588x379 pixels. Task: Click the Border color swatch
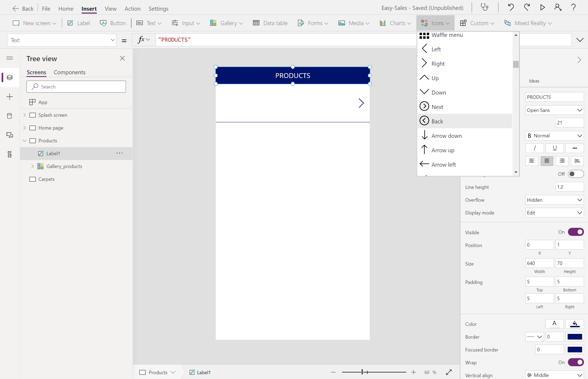[575, 337]
